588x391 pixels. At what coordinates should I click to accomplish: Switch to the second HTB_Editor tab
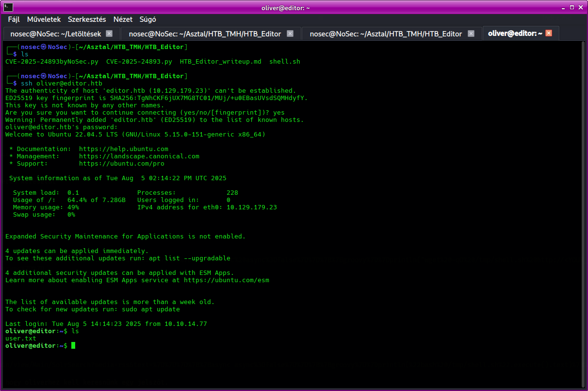click(x=386, y=34)
